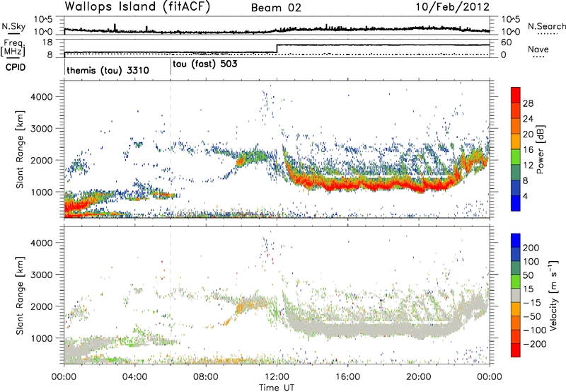Click the '16' label on Power colorbar
This screenshot has width=566, height=392.
click(528, 150)
